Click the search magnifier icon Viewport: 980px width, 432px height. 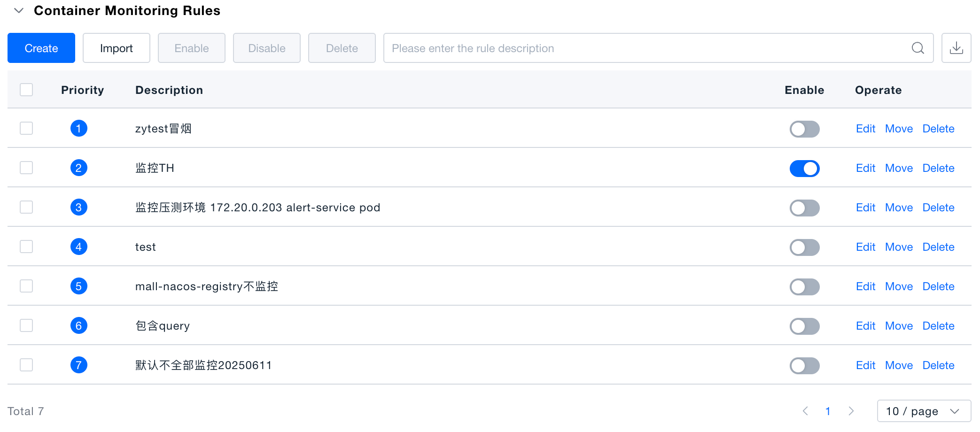[918, 48]
